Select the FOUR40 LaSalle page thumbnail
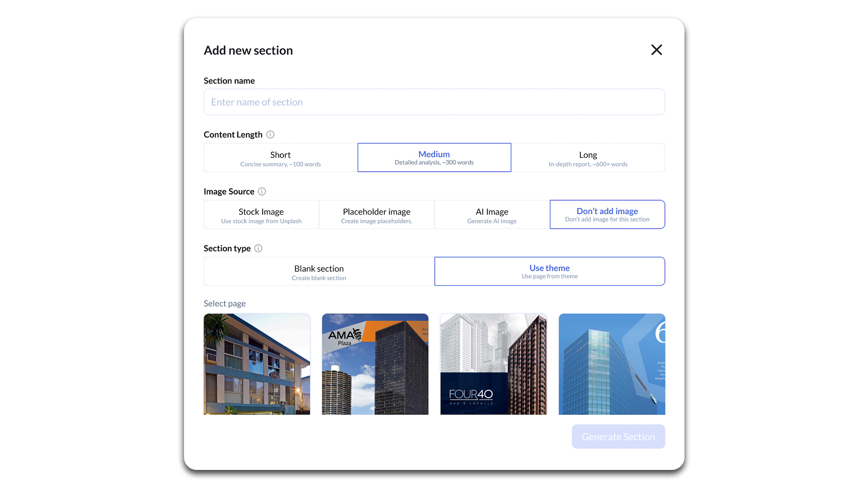 pyautogui.click(x=493, y=364)
